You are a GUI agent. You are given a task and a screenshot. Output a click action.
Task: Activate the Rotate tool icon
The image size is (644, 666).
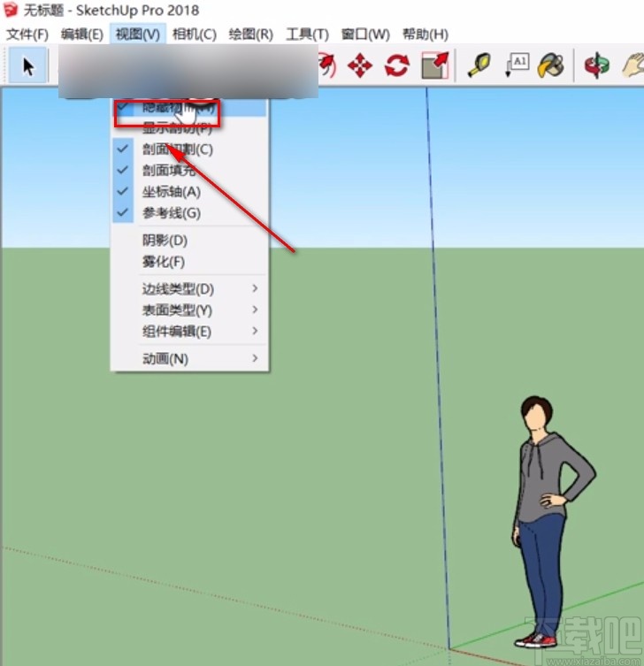click(397, 65)
